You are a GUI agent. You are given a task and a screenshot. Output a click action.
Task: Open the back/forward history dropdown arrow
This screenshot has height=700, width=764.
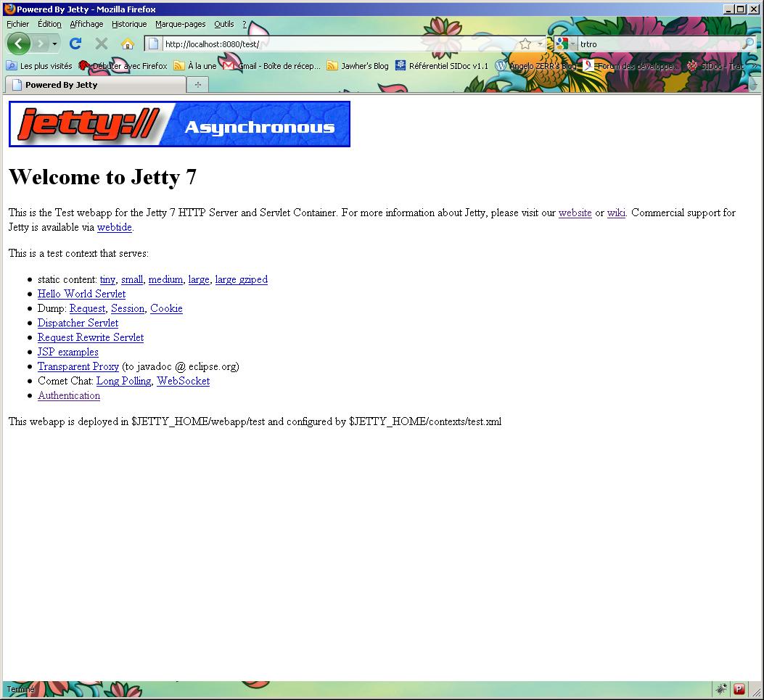pos(54,44)
